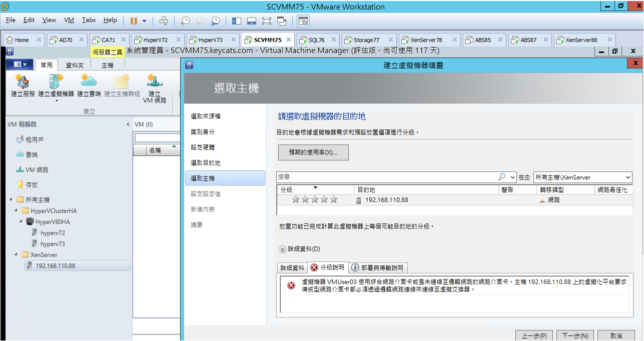Send Ctrl+Alt+Del using the VMware toolbar icon
644x341 pixels.
click(164, 20)
